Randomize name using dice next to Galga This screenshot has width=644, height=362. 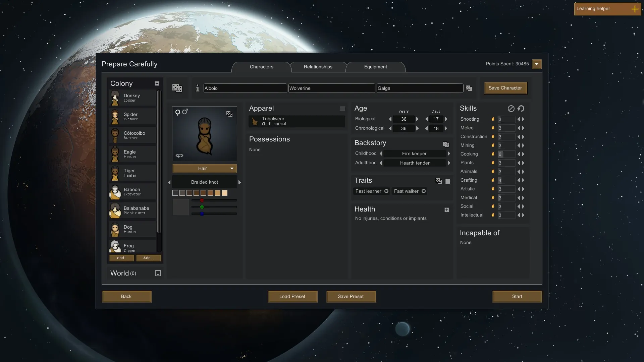(x=469, y=88)
